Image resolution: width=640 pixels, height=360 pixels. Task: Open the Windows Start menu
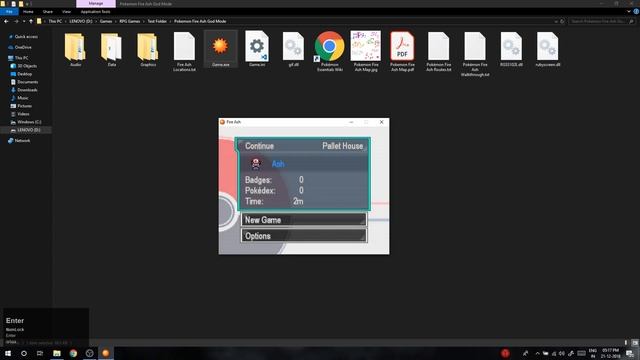(x=8, y=353)
